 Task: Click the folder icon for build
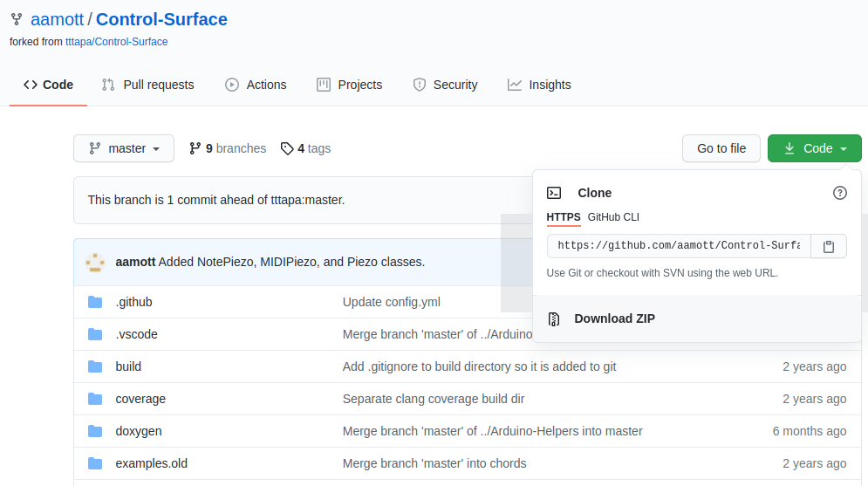[x=95, y=366]
